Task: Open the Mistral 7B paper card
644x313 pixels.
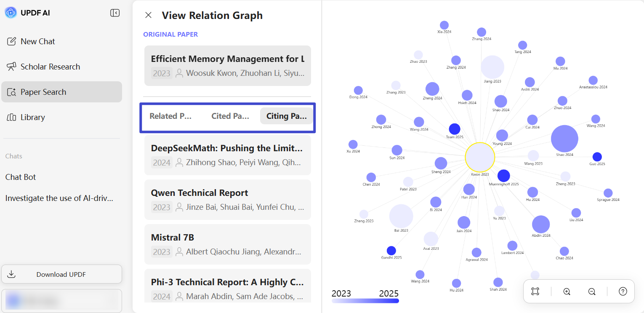Action: point(227,244)
